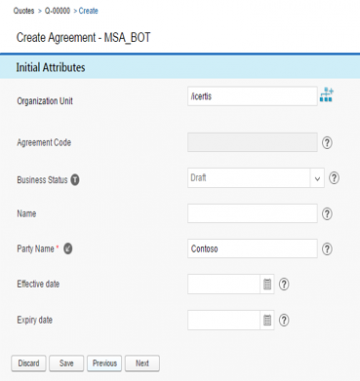Expand the Business Status Draft dropdown
The width and height of the screenshot is (360, 381).
pyautogui.click(x=317, y=178)
